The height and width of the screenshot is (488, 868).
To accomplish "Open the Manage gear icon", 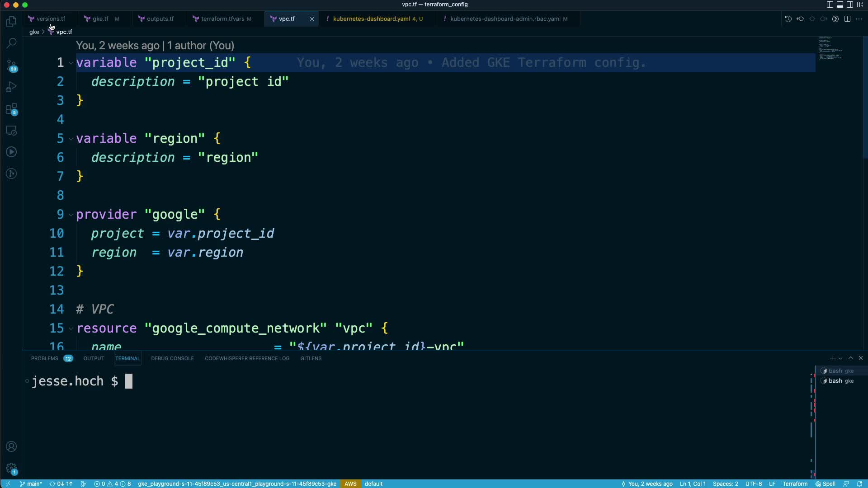I will (x=11, y=469).
